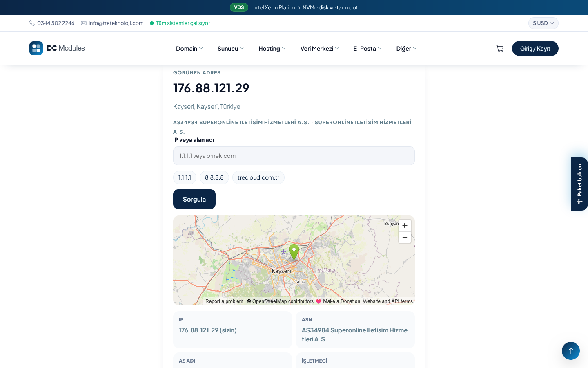Click the info@treteknoloji.com email link
588x368 pixels.
pyautogui.click(x=116, y=23)
